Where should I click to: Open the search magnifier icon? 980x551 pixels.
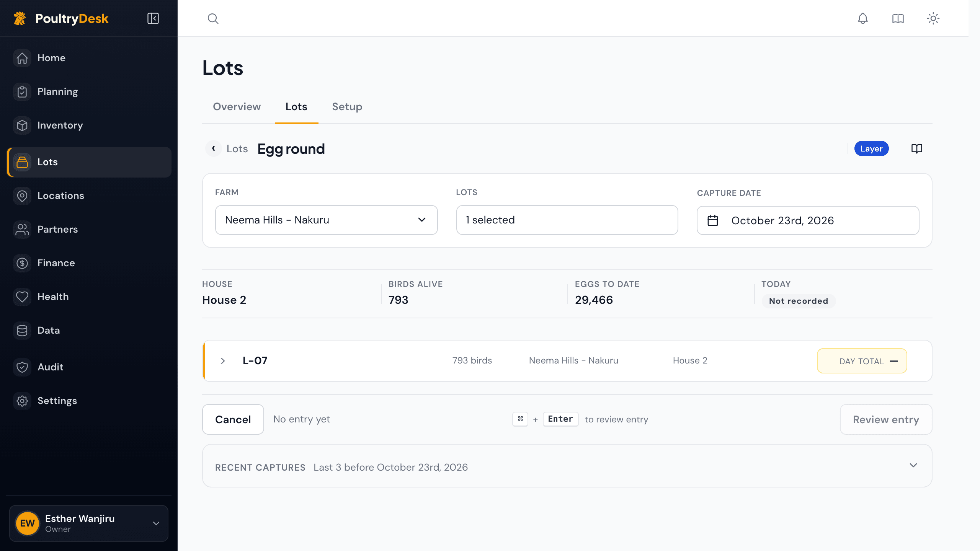pyautogui.click(x=213, y=18)
